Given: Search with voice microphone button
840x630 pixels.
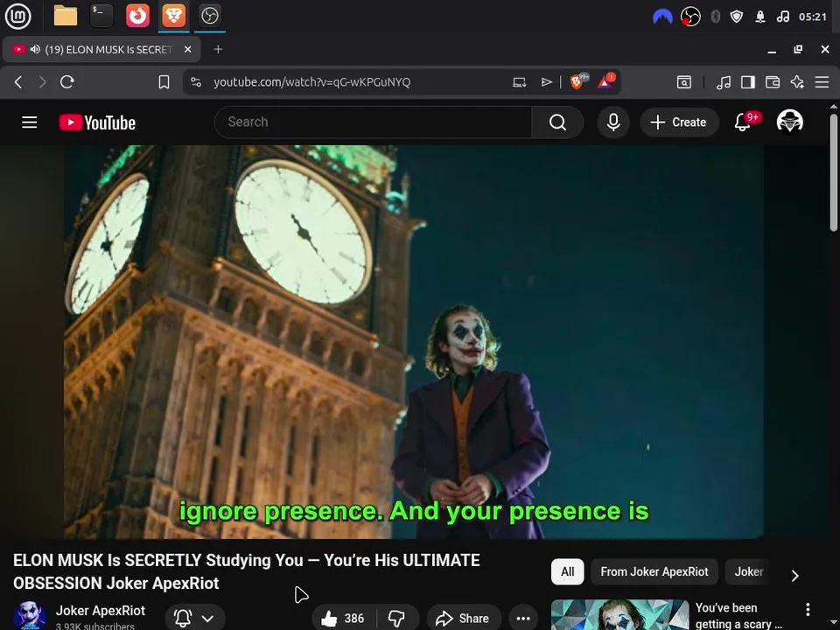Looking at the screenshot, I should click(613, 122).
